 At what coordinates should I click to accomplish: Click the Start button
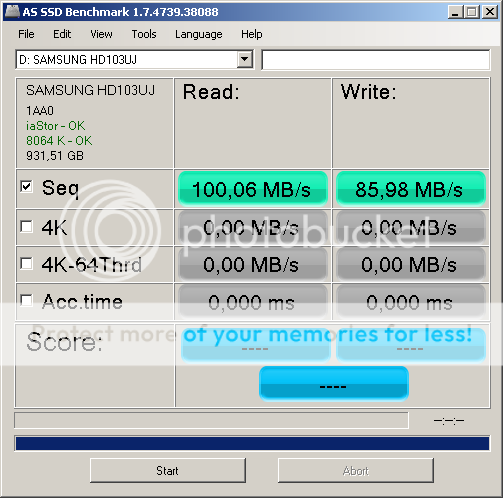pyautogui.click(x=168, y=470)
